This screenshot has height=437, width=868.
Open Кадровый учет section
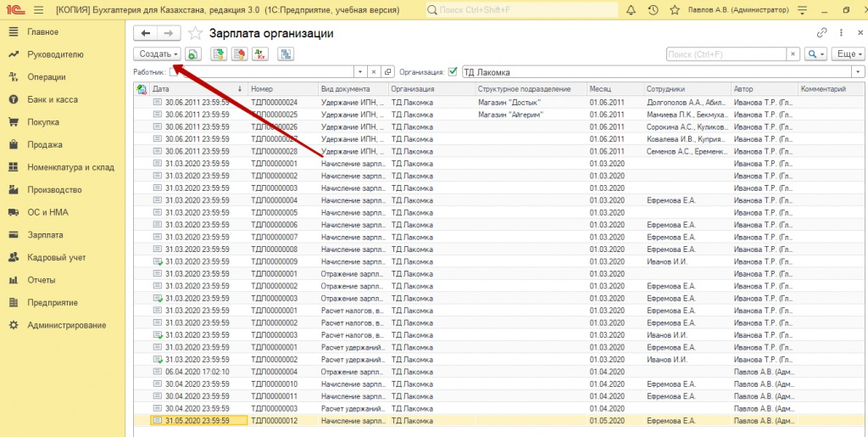(57, 258)
